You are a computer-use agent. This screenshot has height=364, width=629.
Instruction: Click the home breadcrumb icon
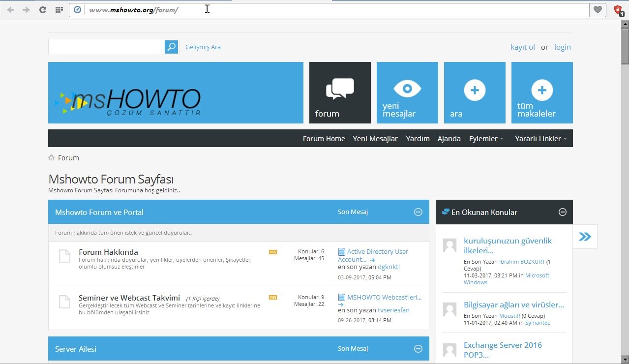(51, 158)
